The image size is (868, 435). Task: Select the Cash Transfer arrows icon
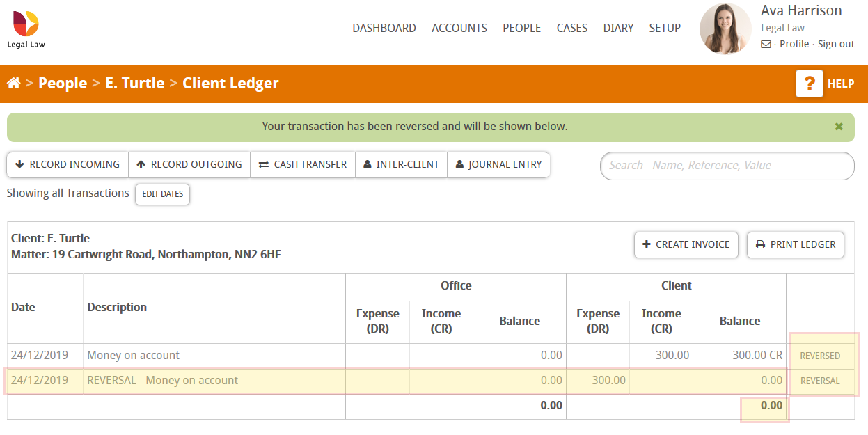263,164
